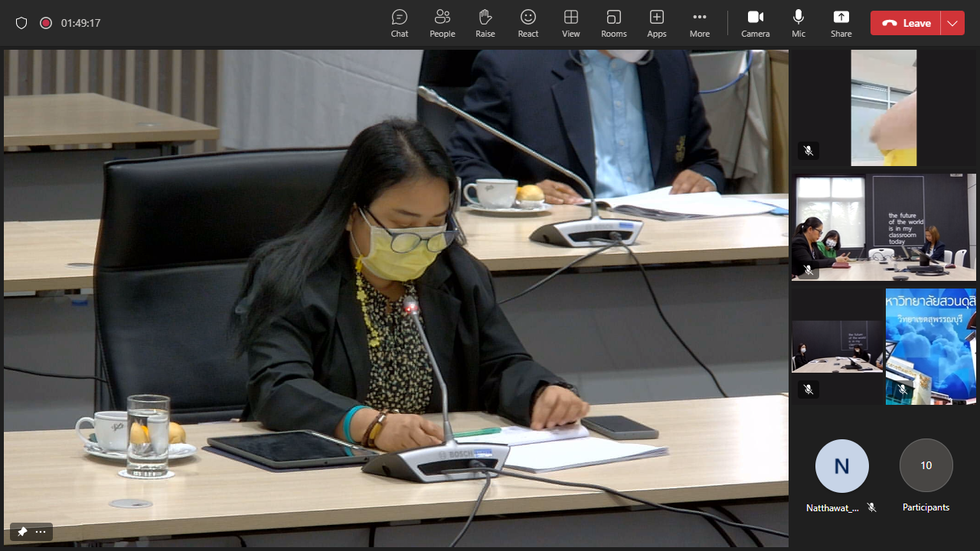Share your screen content
Screen dimensions: 980x551
coord(841,23)
